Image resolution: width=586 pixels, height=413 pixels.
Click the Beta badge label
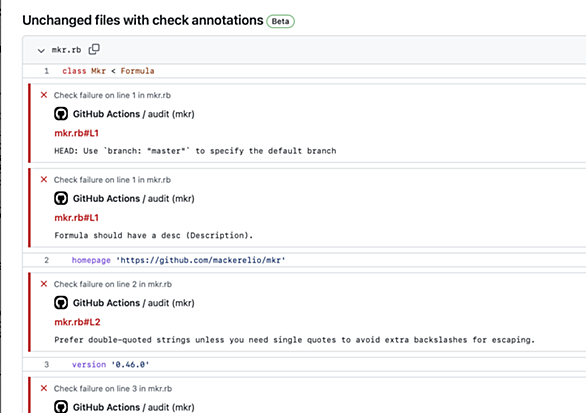tap(280, 21)
